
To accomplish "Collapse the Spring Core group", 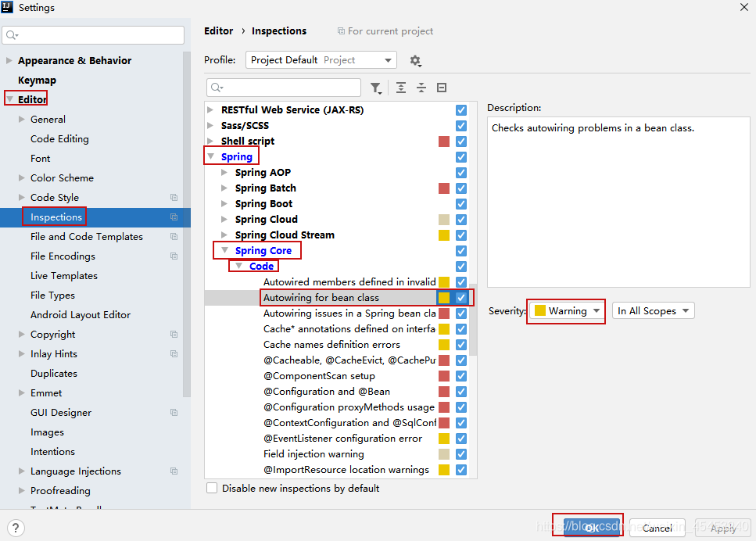I will [224, 250].
